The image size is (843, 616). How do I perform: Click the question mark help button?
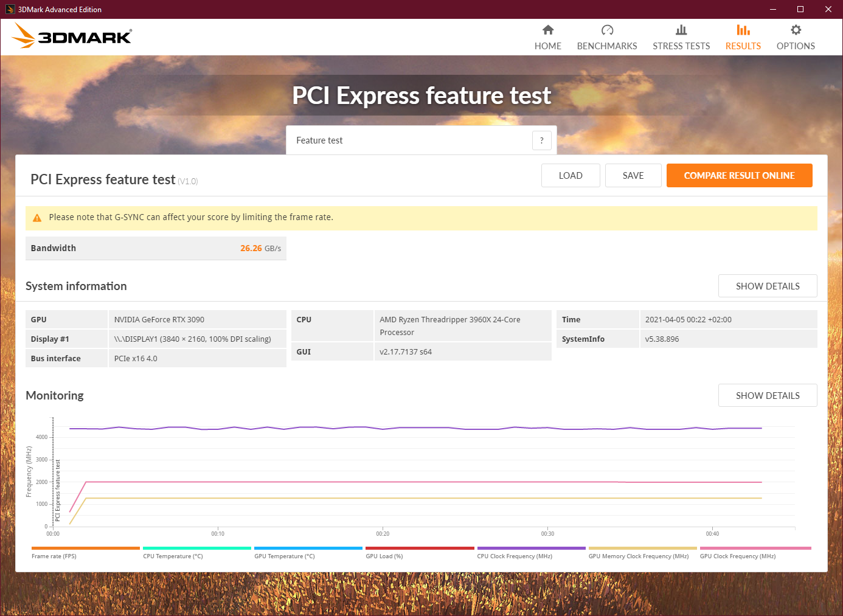542,140
